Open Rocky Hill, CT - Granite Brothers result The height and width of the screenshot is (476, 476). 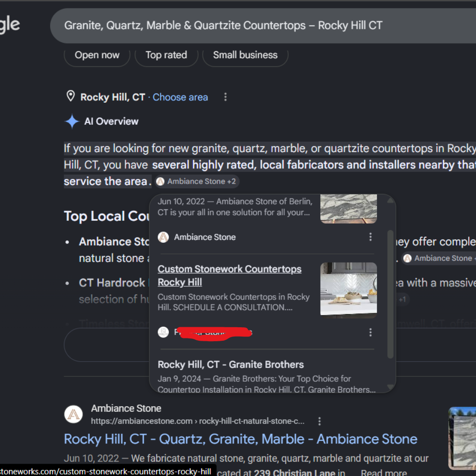231,364
